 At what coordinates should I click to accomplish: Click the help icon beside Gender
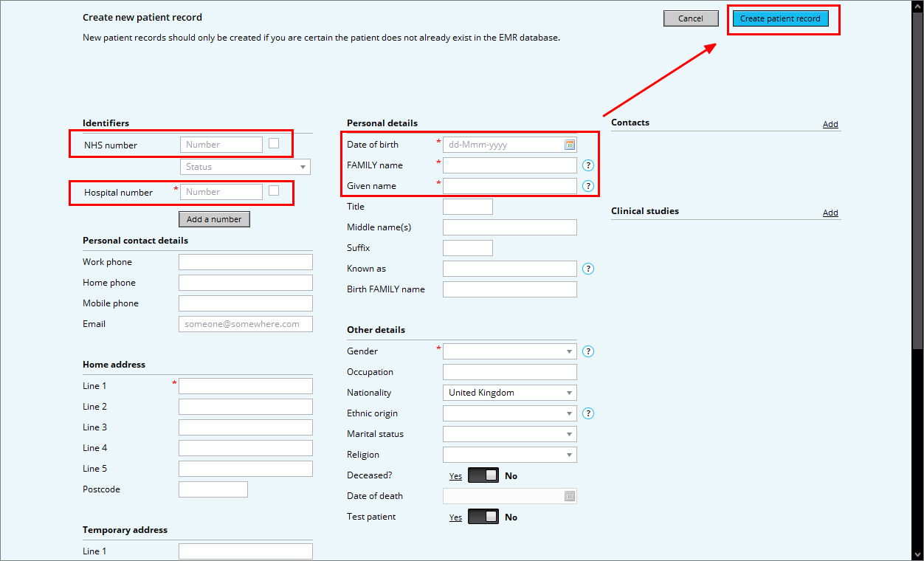pyautogui.click(x=588, y=351)
